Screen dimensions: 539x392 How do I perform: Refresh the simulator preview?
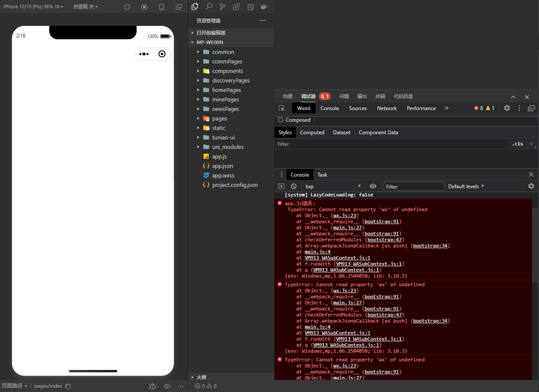tap(127, 7)
